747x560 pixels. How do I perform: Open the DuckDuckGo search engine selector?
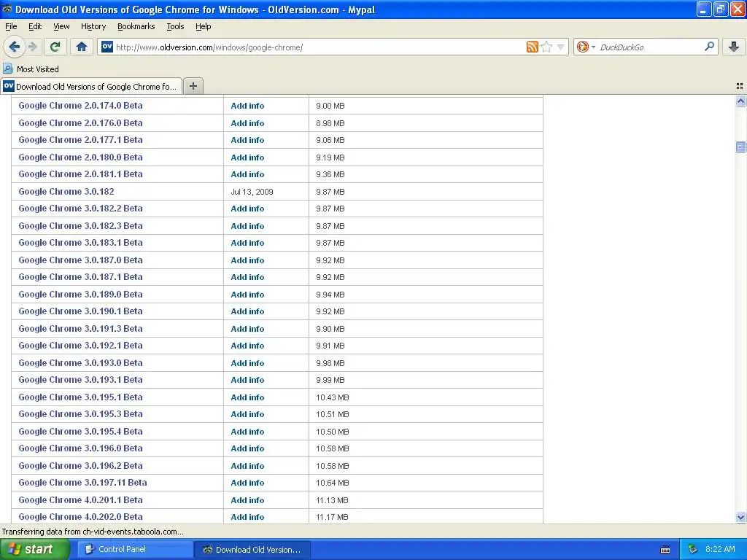click(x=586, y=47)
